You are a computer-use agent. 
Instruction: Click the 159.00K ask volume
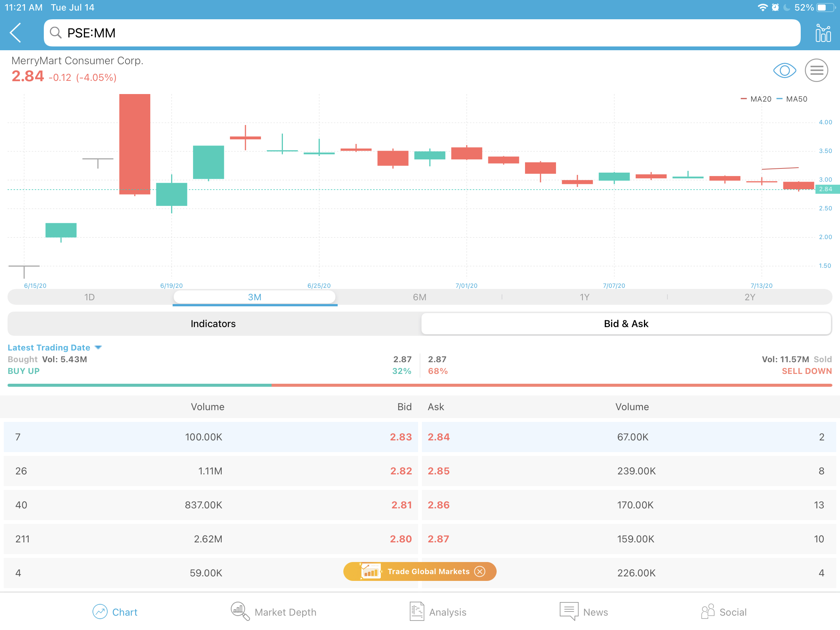[636, 539]
